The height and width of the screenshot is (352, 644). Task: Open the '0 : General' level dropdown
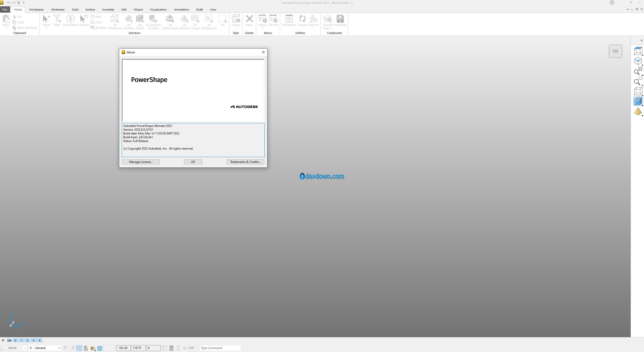click(45, 348)
